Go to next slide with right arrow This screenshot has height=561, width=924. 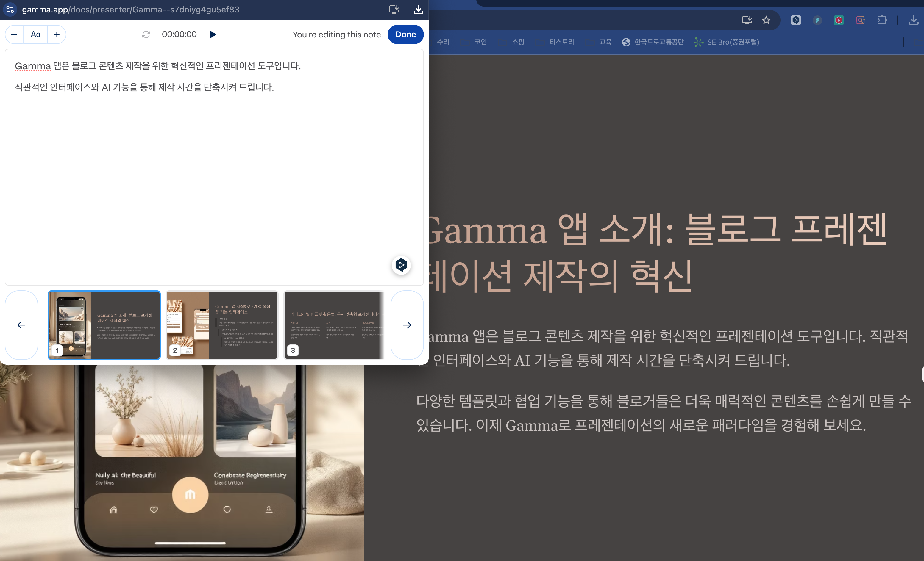407,325
